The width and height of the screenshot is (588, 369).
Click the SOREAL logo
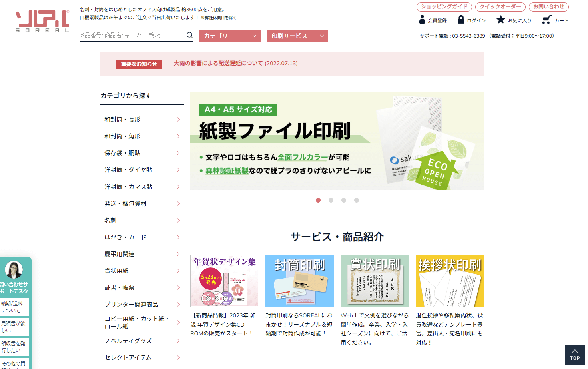coord(42,21)
